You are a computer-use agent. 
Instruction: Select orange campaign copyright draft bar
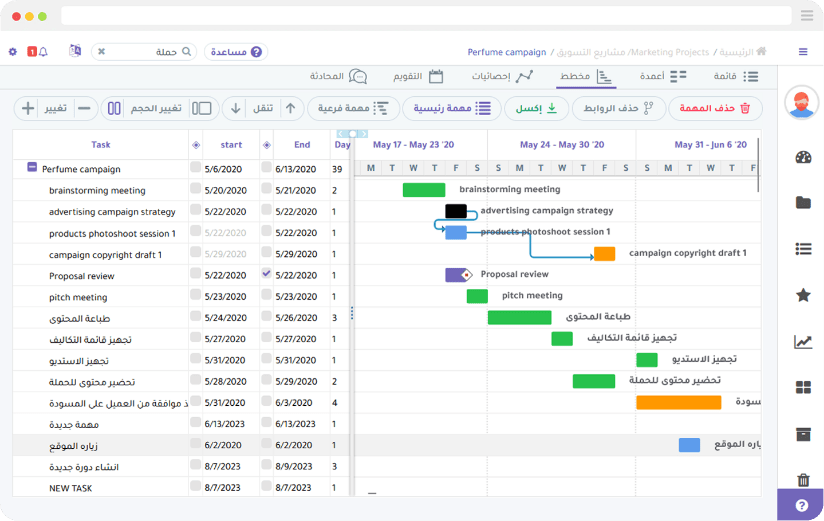604,253
